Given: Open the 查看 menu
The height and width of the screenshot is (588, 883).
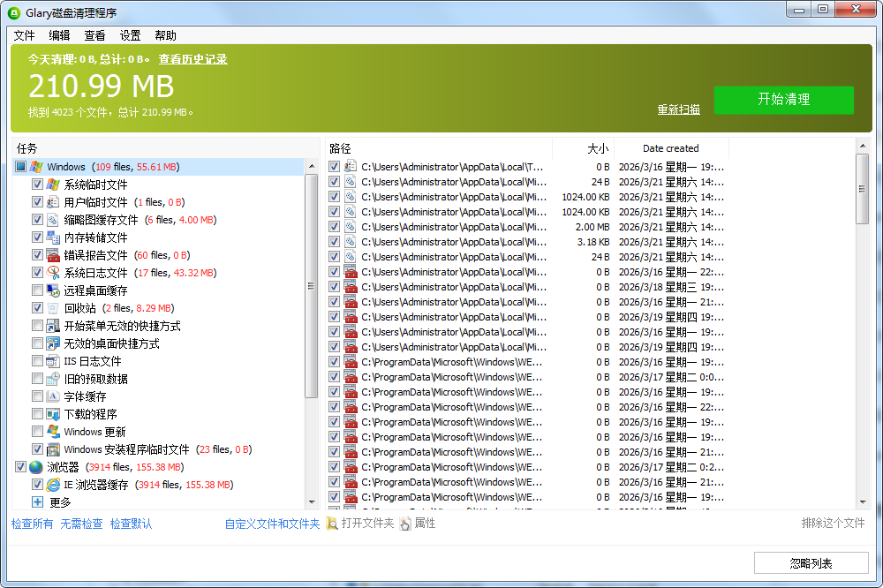Looking at the screenshot, I should 94,35.
